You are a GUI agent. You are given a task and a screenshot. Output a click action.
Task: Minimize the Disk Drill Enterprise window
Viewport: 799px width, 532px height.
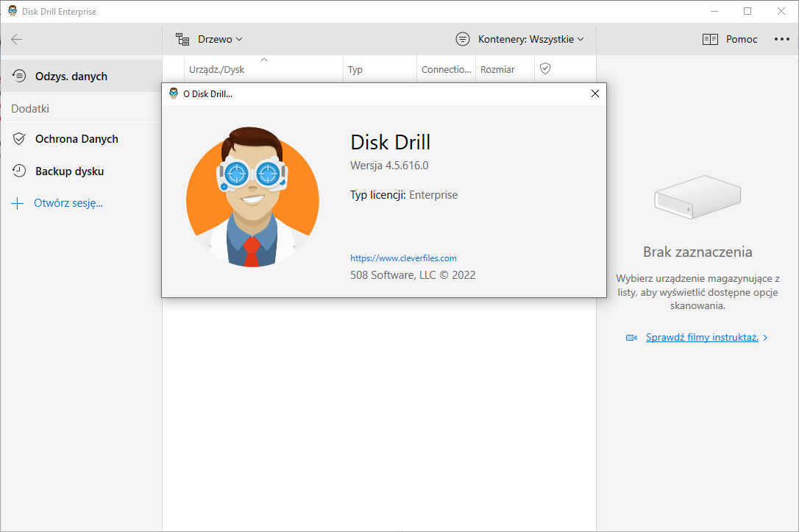click(714, 11)
